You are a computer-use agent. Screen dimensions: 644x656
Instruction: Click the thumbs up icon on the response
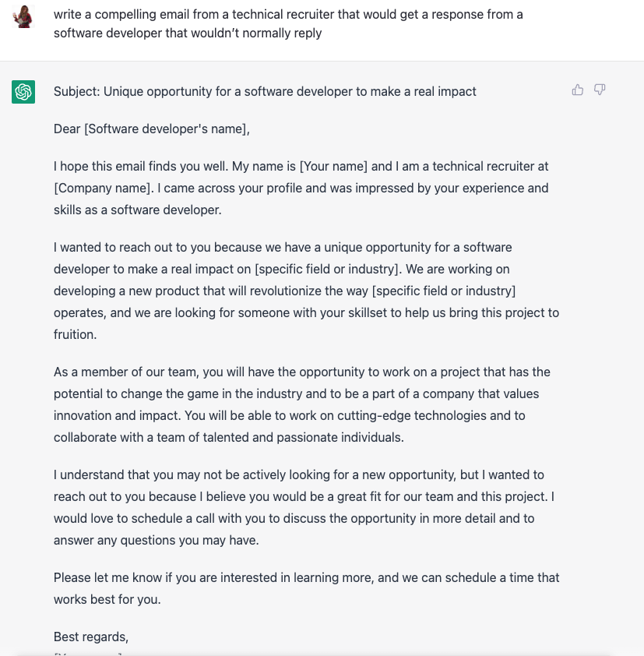578,90
